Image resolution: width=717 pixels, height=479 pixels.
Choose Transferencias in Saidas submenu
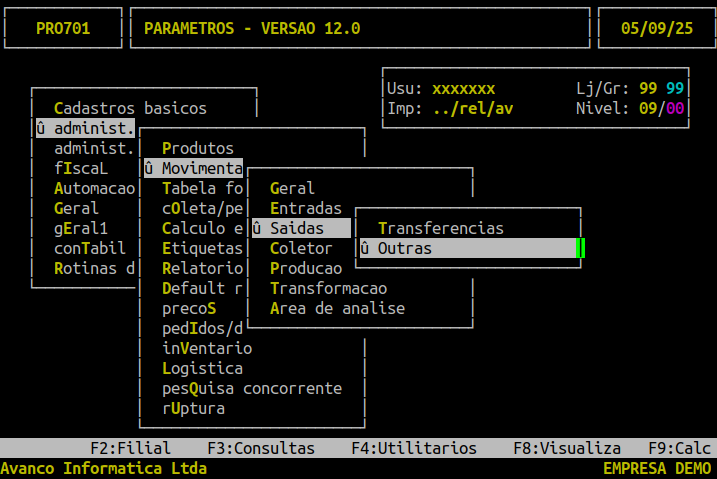(x=441, y=229)
